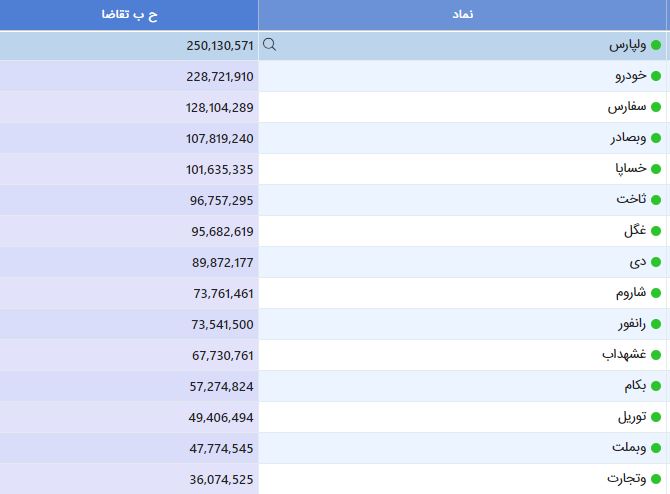This screenshot has height=494, width=670.
Task: Click the green status dot beside وبصادر
Action: click(656, 138)
